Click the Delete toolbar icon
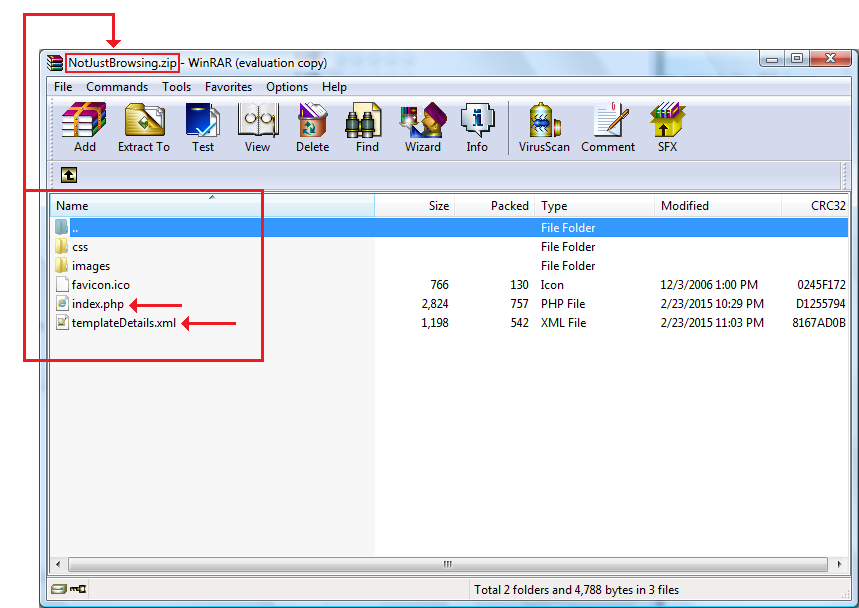Viewport: 859px width, 608px height. click(312, 127)
